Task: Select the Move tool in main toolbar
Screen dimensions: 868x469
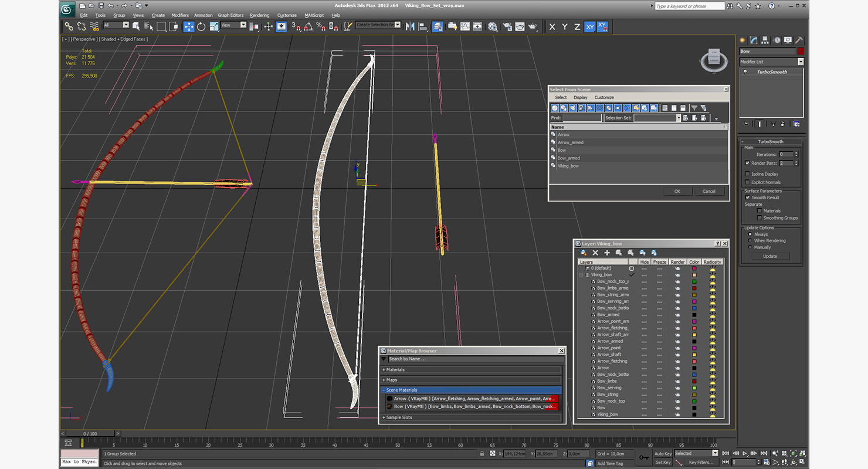Action: coord(189,26)
